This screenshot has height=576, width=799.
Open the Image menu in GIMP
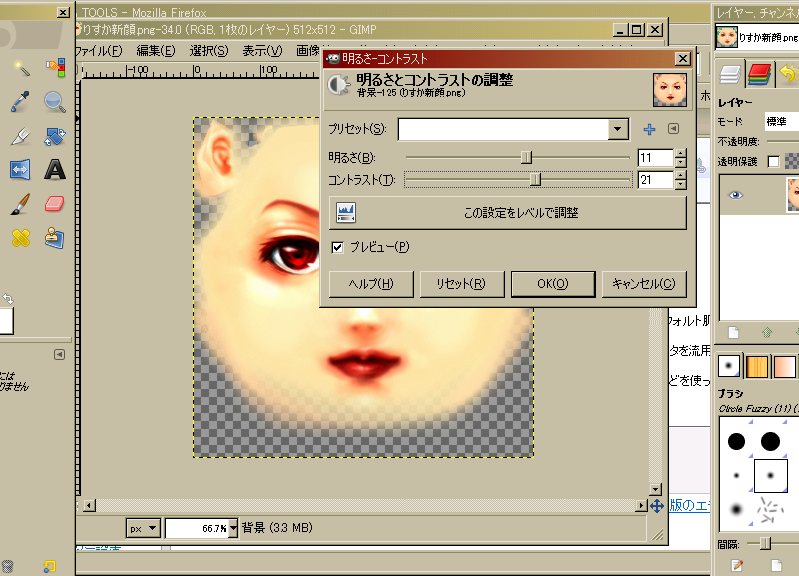[x=308, y=50]
